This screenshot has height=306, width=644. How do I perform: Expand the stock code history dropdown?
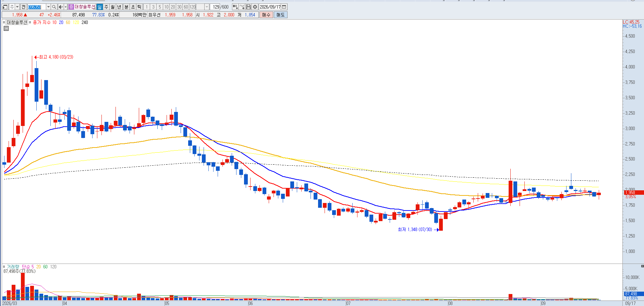(x=48, y=7)
